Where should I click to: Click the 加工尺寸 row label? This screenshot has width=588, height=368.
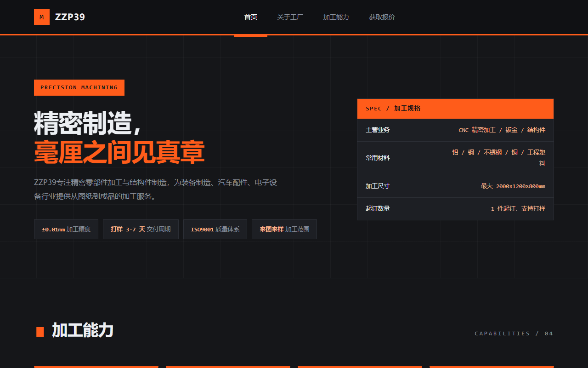(378, 186)
